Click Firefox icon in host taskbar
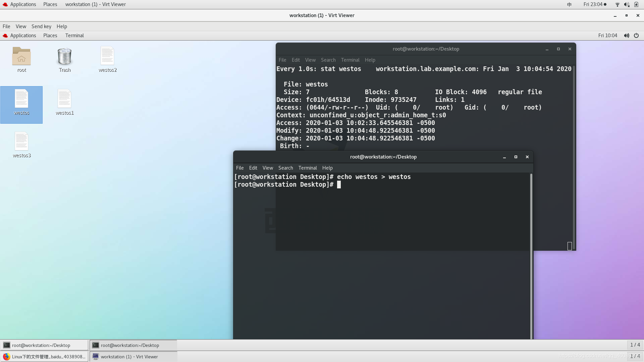This screenshot has width=644, height=362. coord(7,357)
